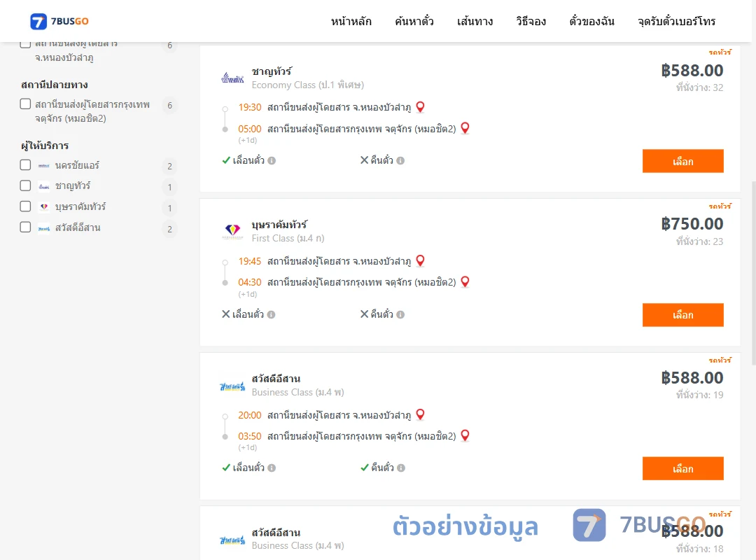Tick นครชัยแอร์ operator checkbox
The height and width of the screenshot is (560, 756).
pos(26,165)
